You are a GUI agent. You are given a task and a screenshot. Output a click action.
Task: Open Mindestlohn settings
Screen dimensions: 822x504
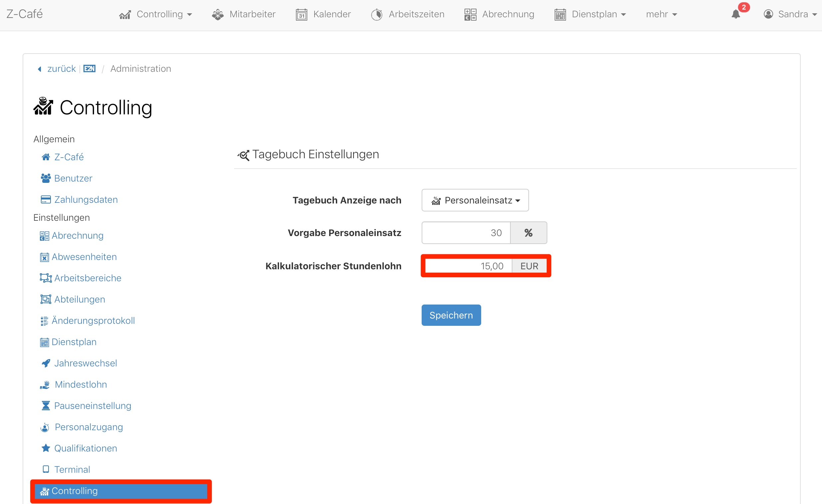(81, 385)
